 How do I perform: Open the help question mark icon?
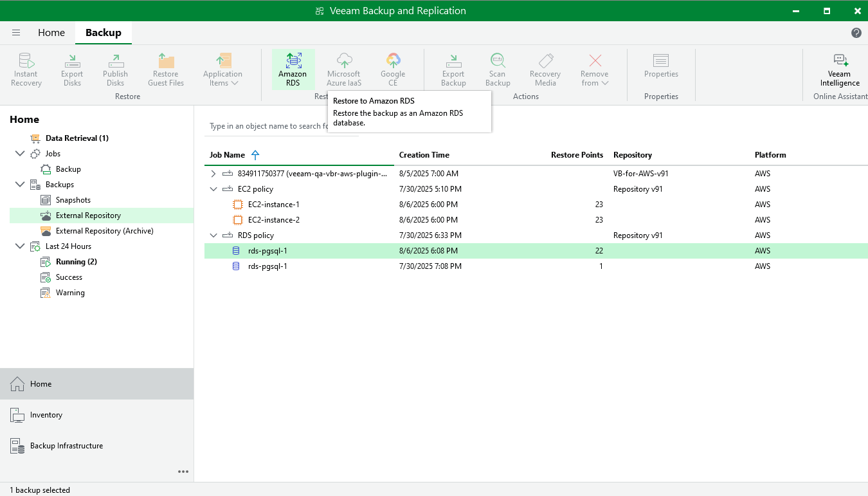pyautogui.click(x=856, y=33)
